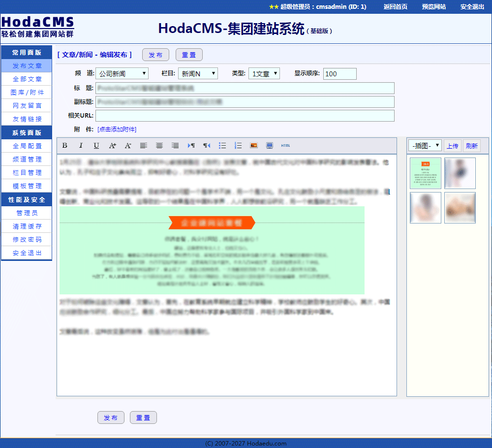Open 修改密码 in the sidebar
This screenshot has height=448, width=492.
[x=27, y=240]
